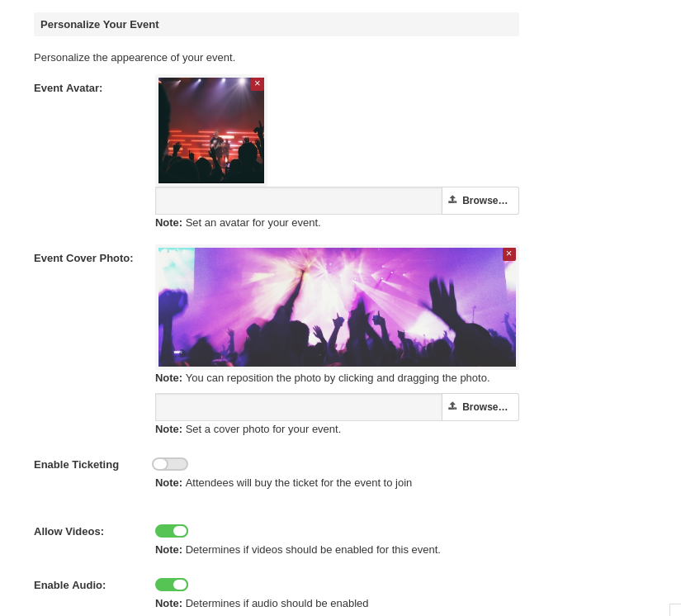681x616 pixels.
Task: Disable the Allow Videos toggle
Action: click(x=172, y=531)
